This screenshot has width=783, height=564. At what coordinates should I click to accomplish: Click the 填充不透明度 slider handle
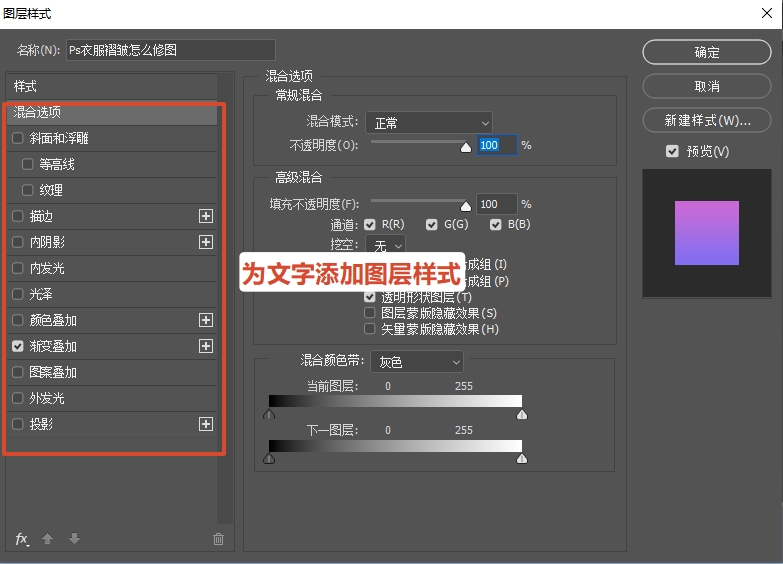click(x=466, y=206)
